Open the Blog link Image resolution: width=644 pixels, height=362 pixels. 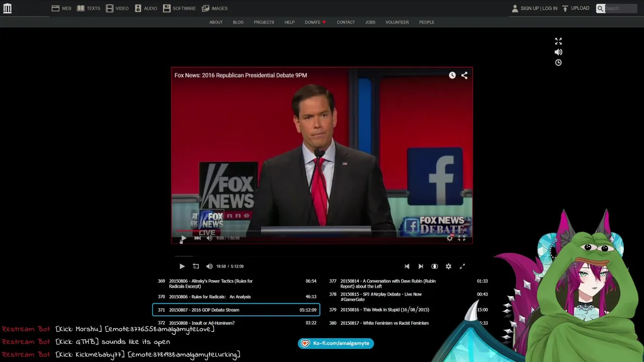pos(238,22)
